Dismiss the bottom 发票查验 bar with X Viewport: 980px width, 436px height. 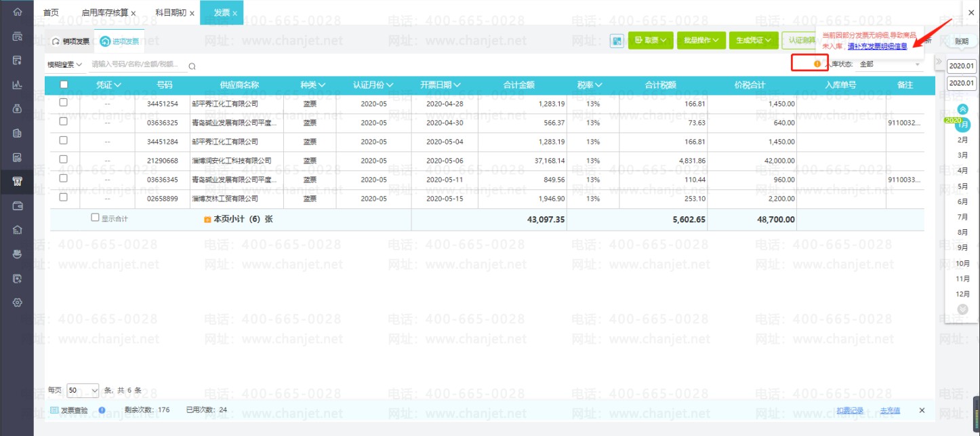(x=922, y=410)
